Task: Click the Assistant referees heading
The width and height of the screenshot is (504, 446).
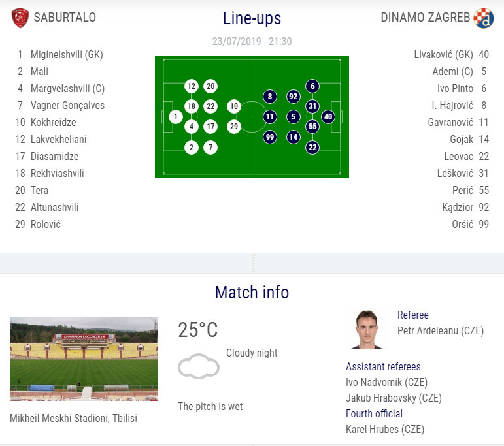Action: [x=383, y=367]
